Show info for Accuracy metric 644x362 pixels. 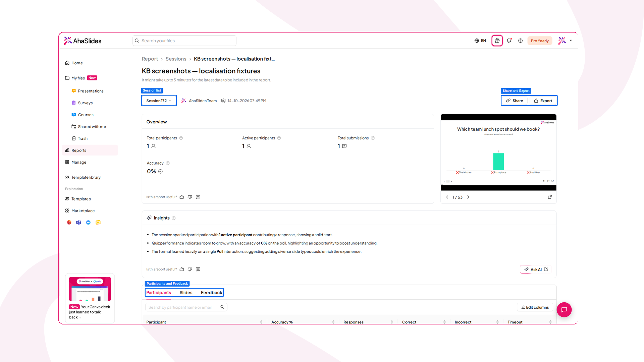[x=168, y=163]
